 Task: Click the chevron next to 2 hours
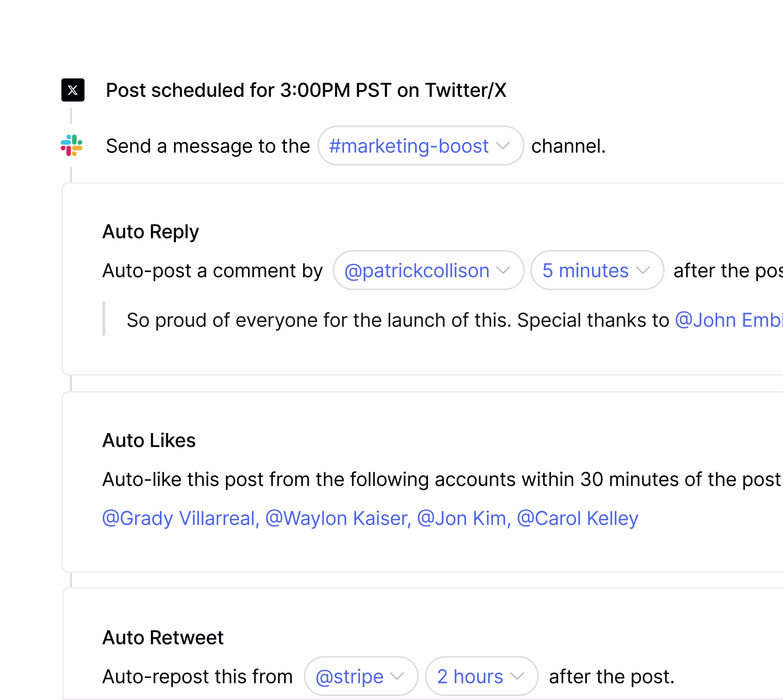tap(517, 676)
